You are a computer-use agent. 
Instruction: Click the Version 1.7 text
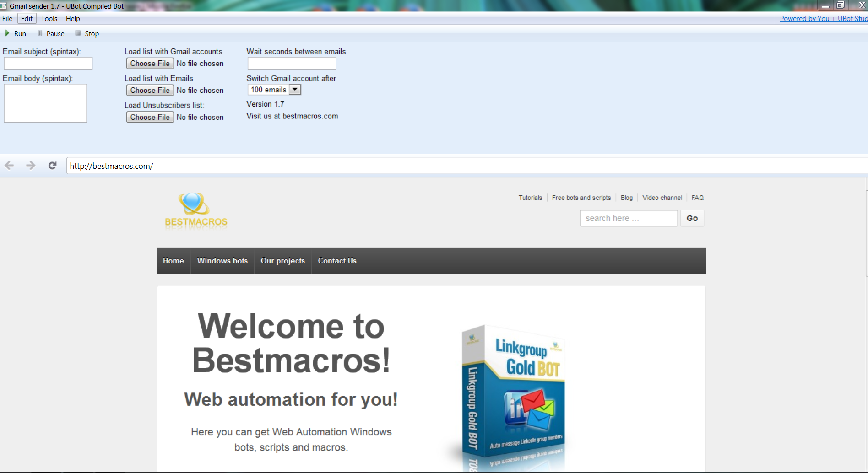[266, 104]
